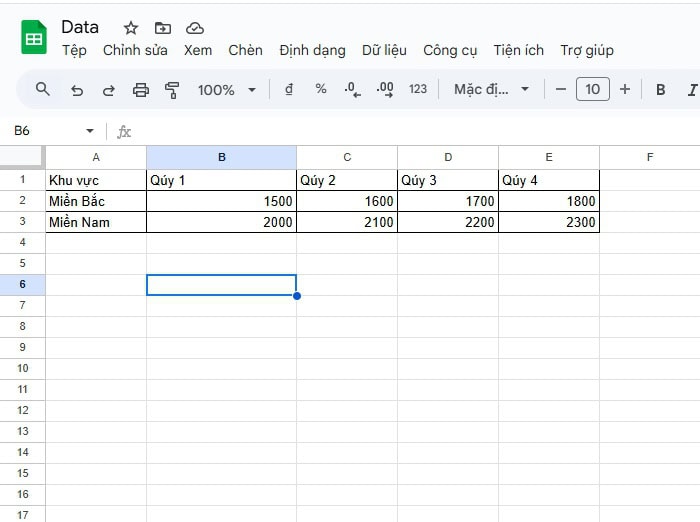The image size is (700, 522).
Task: Click the font size input field
Action: click(x=593, y=90)
